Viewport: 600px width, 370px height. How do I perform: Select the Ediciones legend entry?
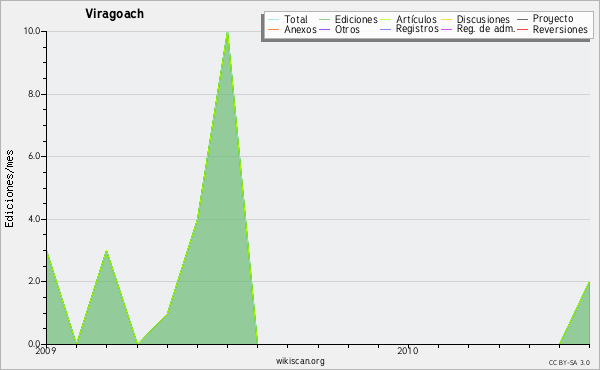click(356, 19)
